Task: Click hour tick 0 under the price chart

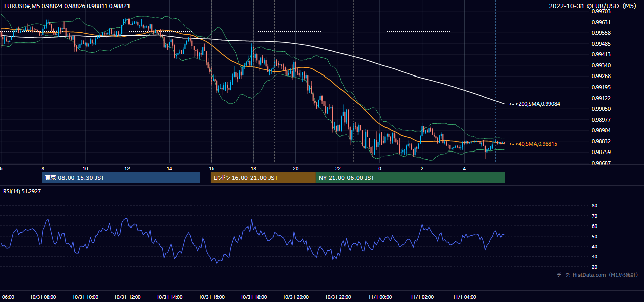Action: pyautogui.click(x=380, y=168)
